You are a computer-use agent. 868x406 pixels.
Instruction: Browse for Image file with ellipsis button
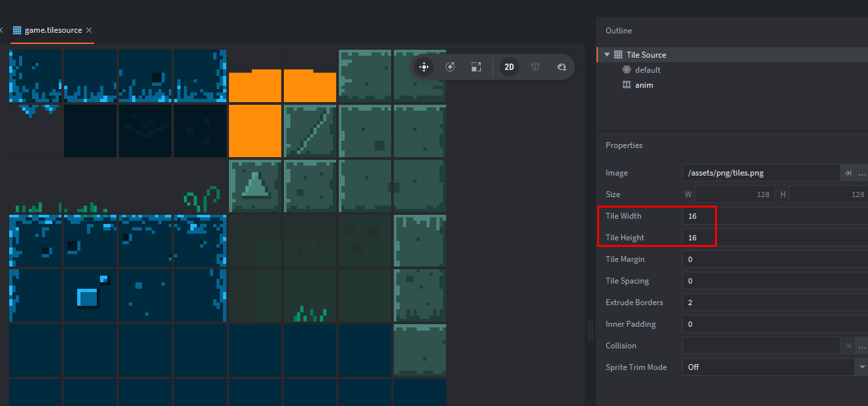pos(862,173)
